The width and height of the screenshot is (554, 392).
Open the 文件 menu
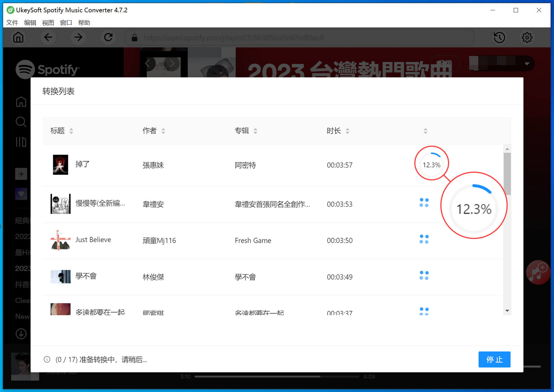[12, 23]
